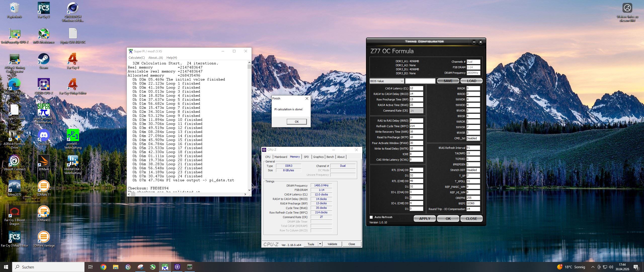Open 3DMark Vantage desktop shortcut
This screenshot has height=272, width=644.
(44, 239)
